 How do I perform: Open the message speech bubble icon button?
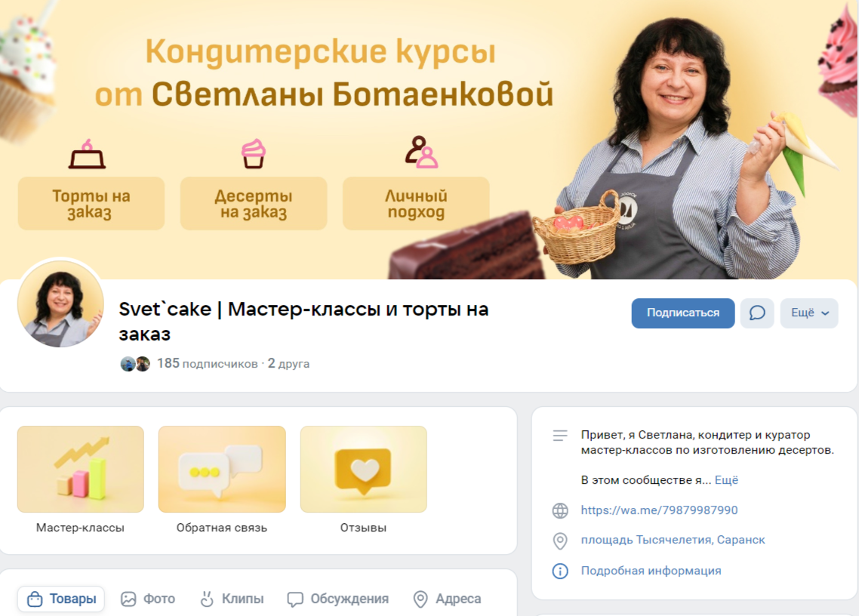click(x=756, y=313)
